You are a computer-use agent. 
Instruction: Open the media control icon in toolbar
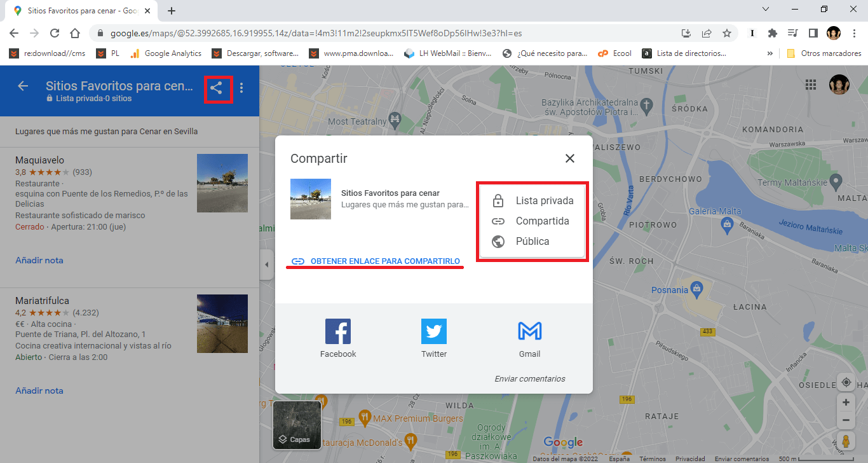[x=792, y=33]
